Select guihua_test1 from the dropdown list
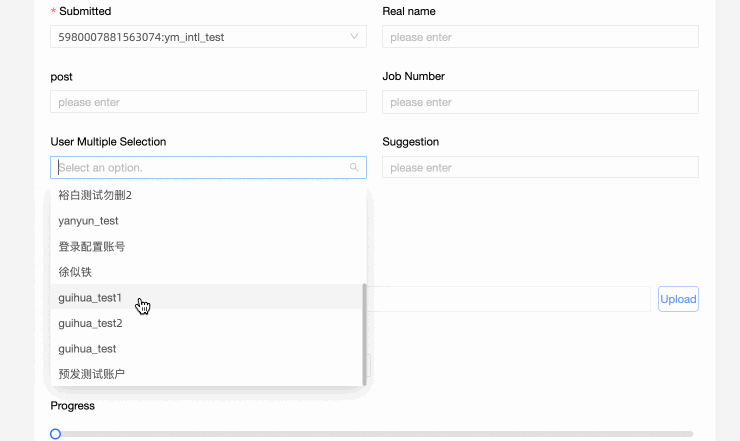740x441 pixels. (90, 297)
